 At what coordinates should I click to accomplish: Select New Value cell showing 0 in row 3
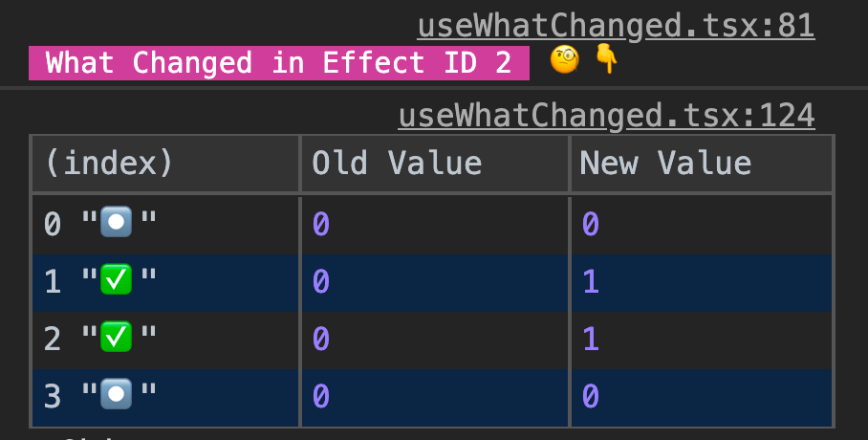click(x=702, y=397)
